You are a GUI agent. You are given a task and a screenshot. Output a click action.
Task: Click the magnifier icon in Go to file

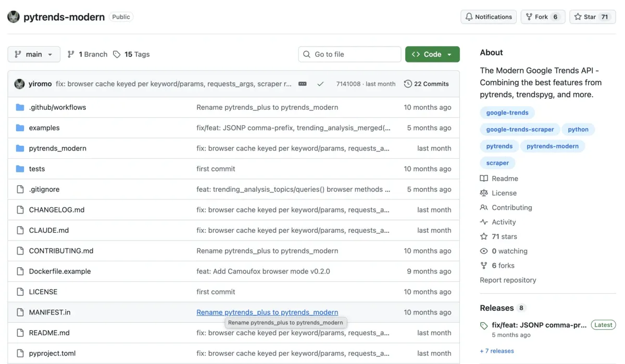307,54
